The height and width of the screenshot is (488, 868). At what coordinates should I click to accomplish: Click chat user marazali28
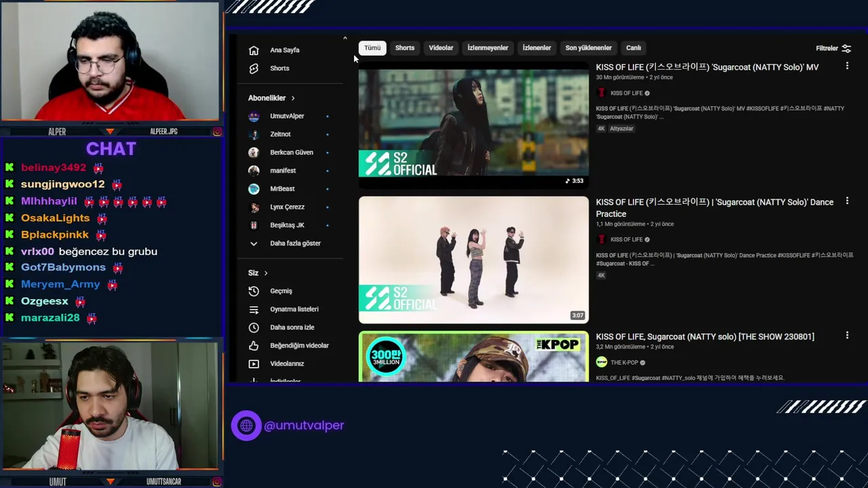tap(50, 318)
